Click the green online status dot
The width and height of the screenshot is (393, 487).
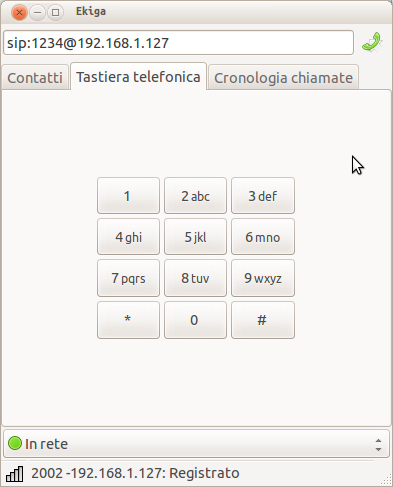(15, 443)
